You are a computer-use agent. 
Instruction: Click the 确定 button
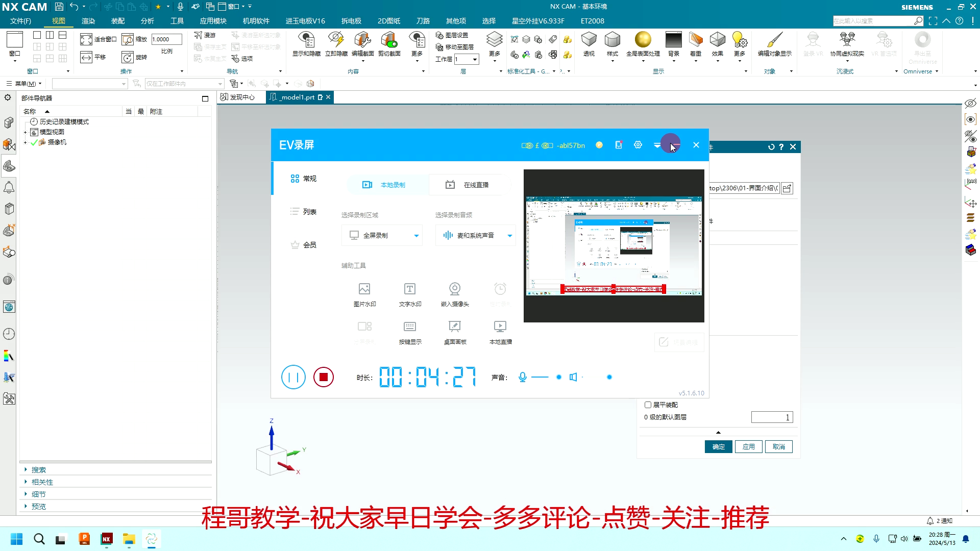point(719,447)
